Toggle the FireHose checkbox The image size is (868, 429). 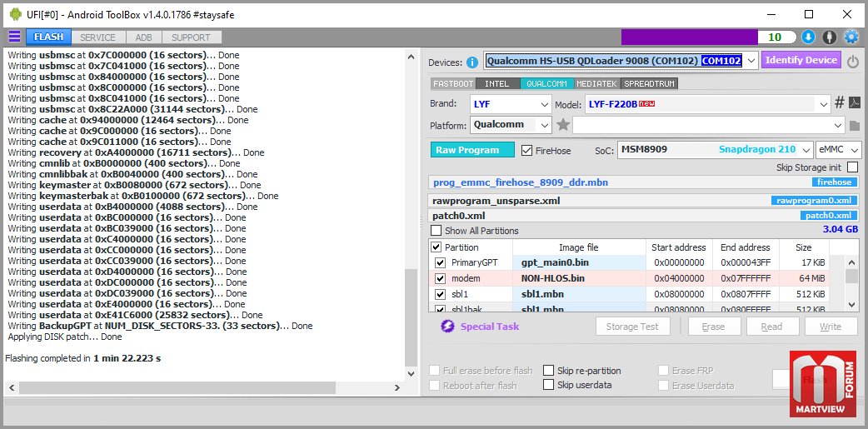(527, 150)
